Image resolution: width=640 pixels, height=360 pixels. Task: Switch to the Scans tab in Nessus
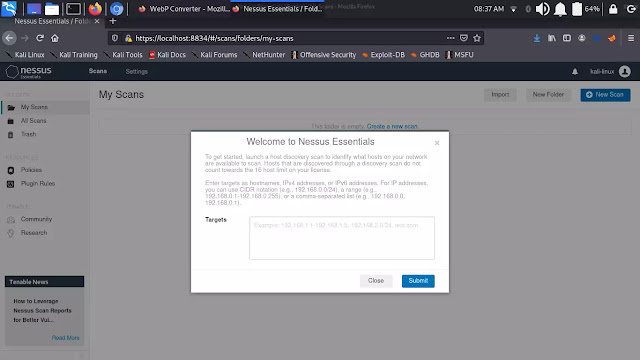[x=98, y=71]
